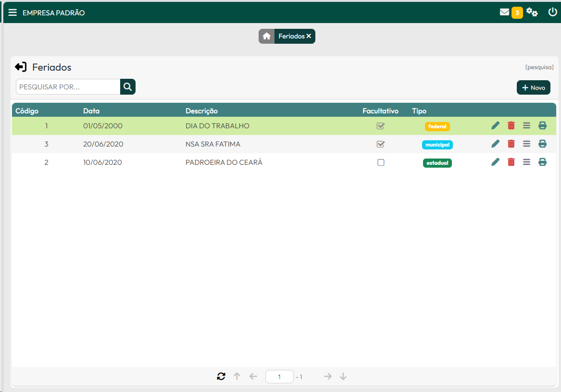The image size is (561, 392).
Task: Click the PESQUISAR POR search field
Action: point(68,87)
